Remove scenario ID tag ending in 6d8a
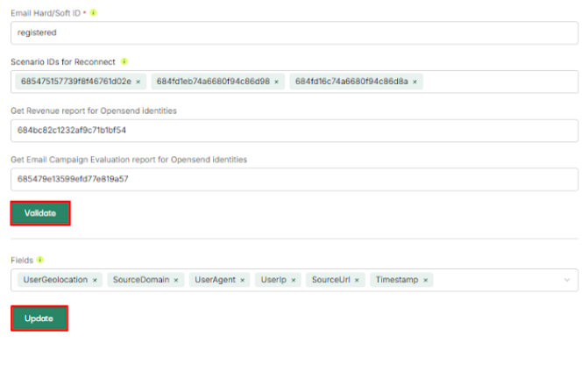 tap(416, 82)
